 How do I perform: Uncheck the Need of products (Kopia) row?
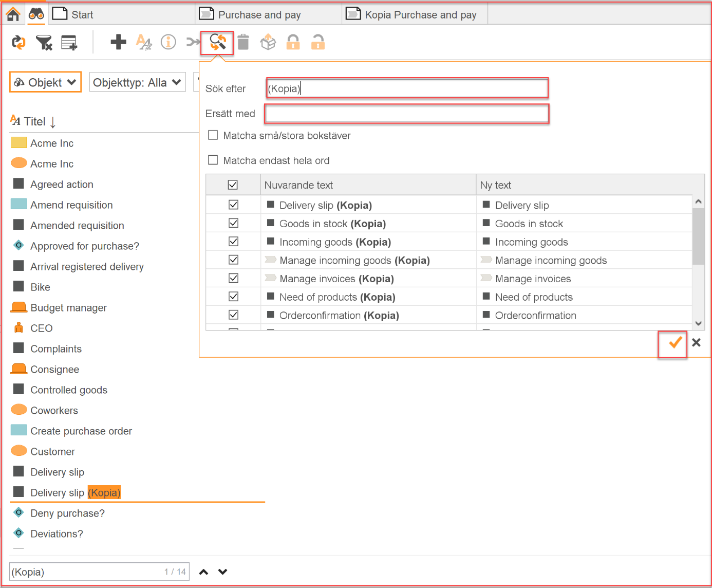[234, 297]
